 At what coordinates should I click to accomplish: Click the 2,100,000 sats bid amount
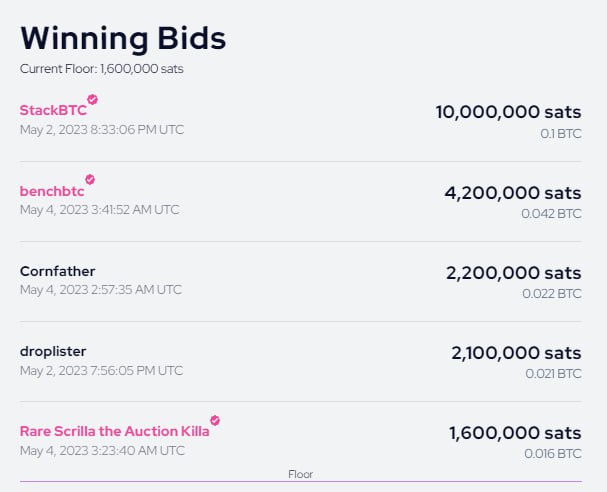(516, 353)
